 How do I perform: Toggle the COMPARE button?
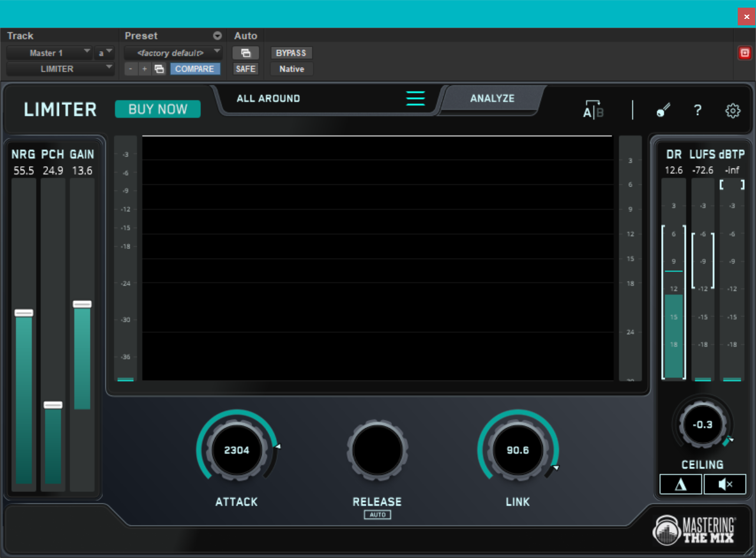click(x=195, y=69)
